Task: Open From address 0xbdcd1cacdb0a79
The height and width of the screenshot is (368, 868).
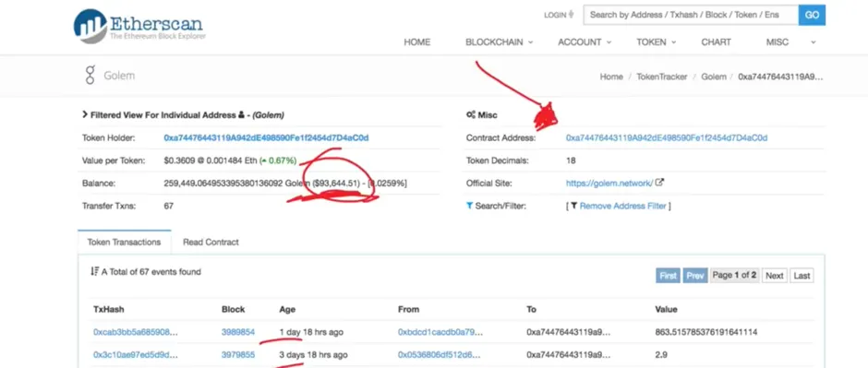Action: (x=440, y=332)
